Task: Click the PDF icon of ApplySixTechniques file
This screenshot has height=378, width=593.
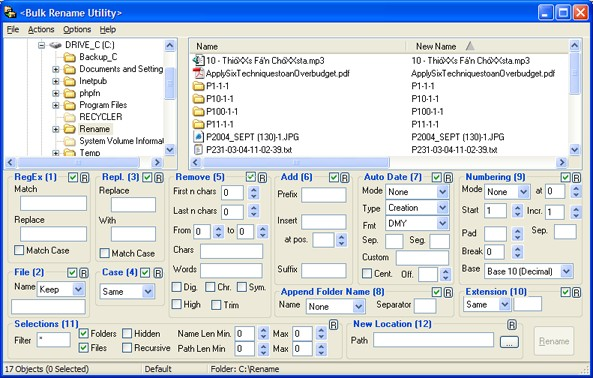Action: (198, 73)
